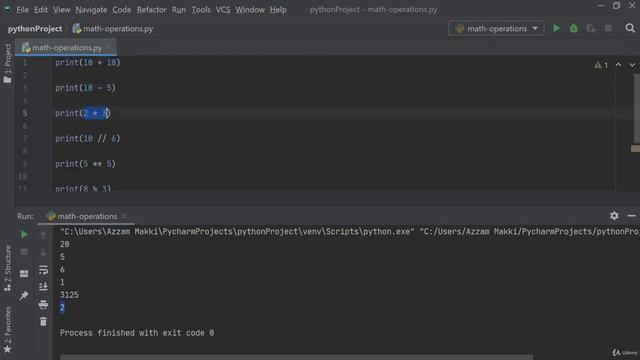Open the View menu
The image size is (640, 360).
click(62, 9)
